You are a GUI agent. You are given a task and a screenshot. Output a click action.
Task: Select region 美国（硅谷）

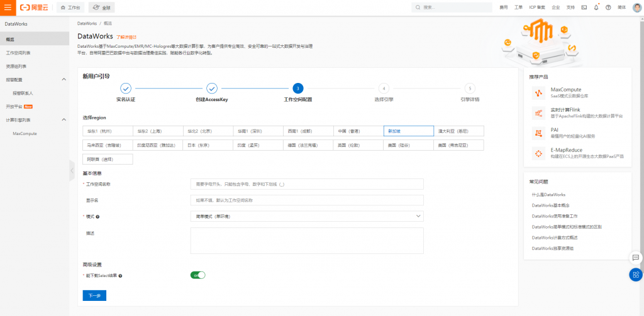(x=408, y=145)
